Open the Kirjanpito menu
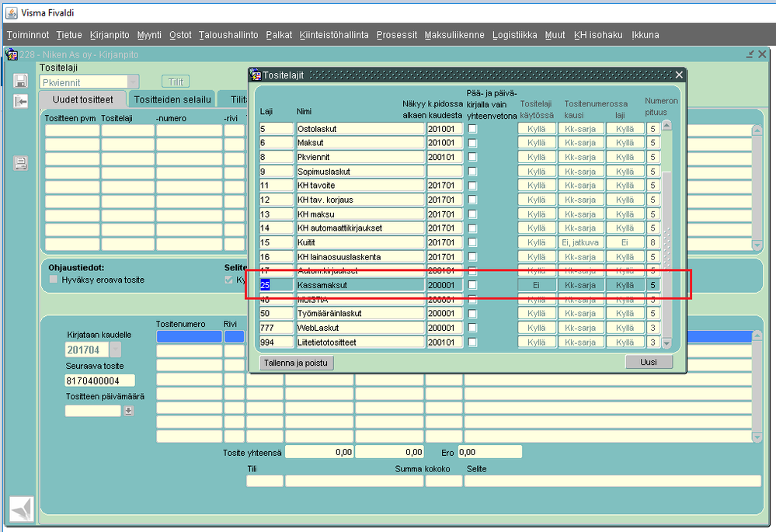Screen dimensions: 776x532 [110, 35]
